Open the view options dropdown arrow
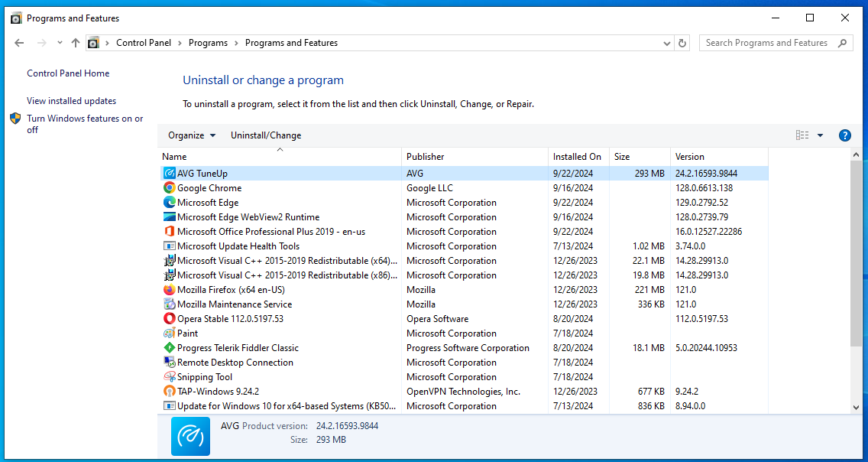The image size is (868, 462). click(821, 135)
